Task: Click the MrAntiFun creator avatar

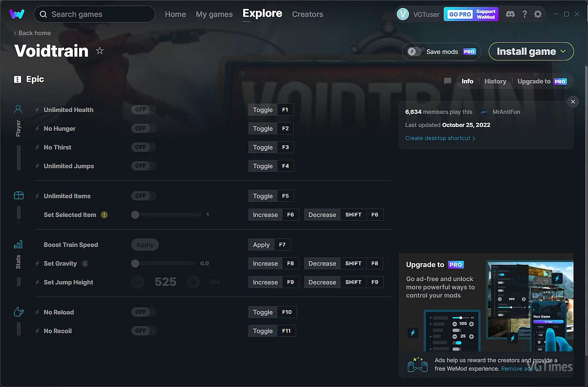Action: click(x=484, y=112)
